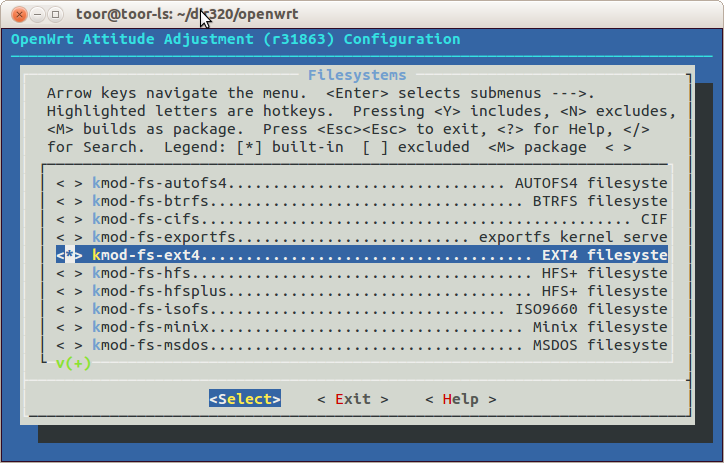Select the kmod-fs-hfs entry name
Image resolution: width=724 pixels, height=463 pixels.
pyautogui.click(x=141, y=273)
